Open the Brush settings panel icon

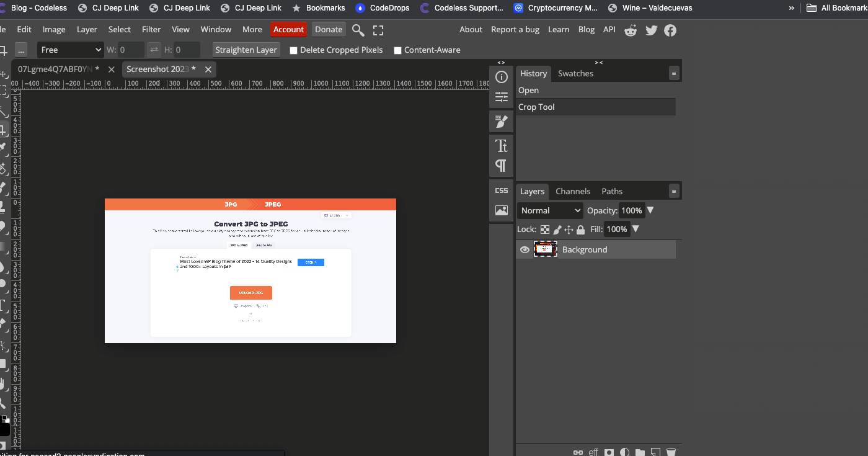click(502, 121)
